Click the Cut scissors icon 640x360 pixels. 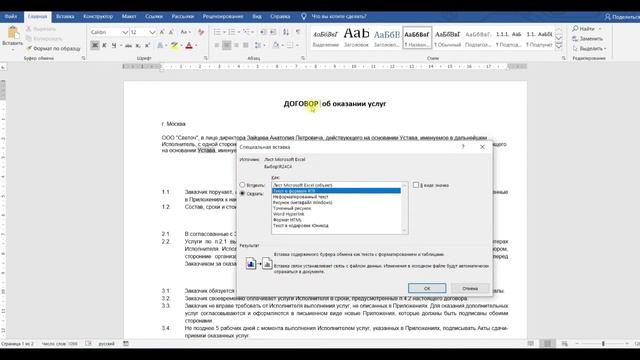[29, 29]
